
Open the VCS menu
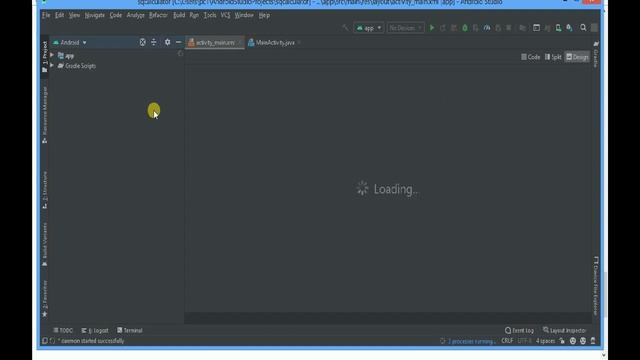[225, 15]
